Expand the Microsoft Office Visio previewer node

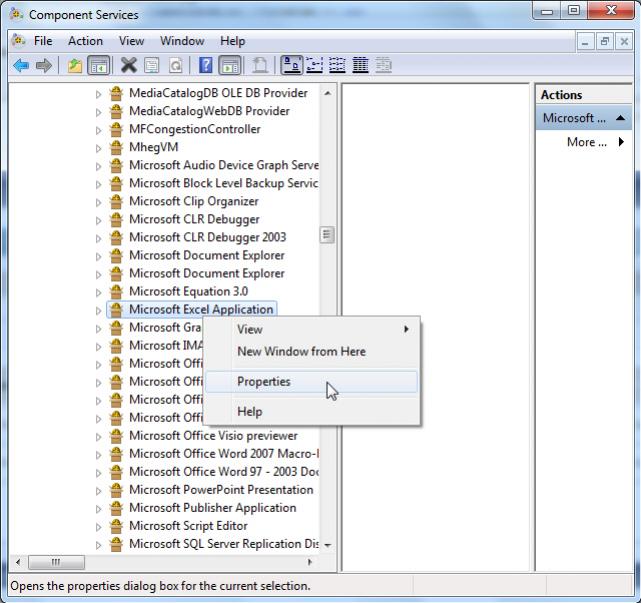(98, 437)
